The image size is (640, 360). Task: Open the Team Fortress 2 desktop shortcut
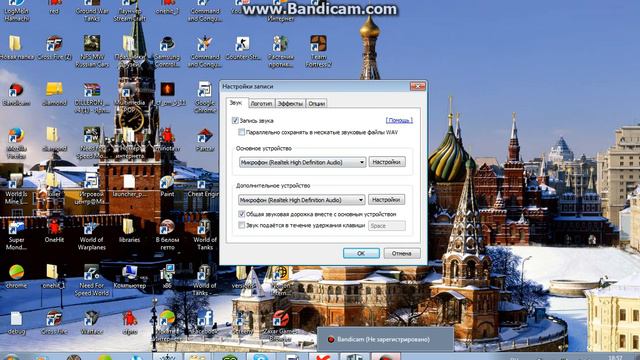pyautogui.click(x=318, y=51)
